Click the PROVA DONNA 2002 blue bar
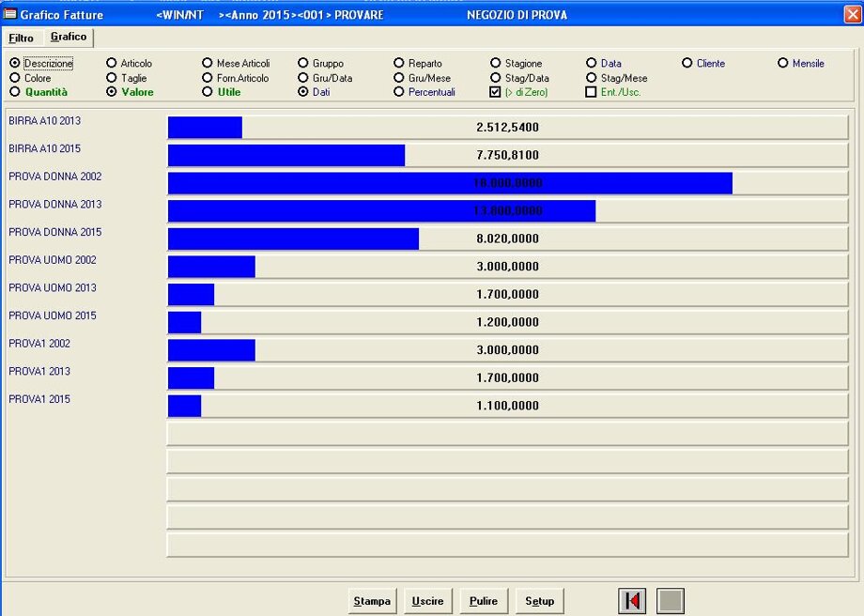Screen dimensions: 864x616 (x=449, y=183)
